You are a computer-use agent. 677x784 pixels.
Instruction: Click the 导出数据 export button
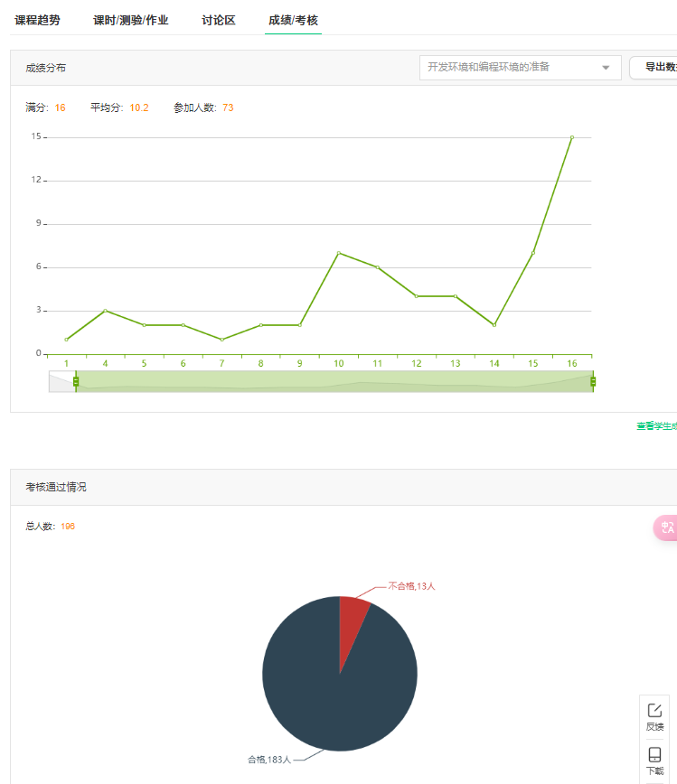(x=653, y=68)
